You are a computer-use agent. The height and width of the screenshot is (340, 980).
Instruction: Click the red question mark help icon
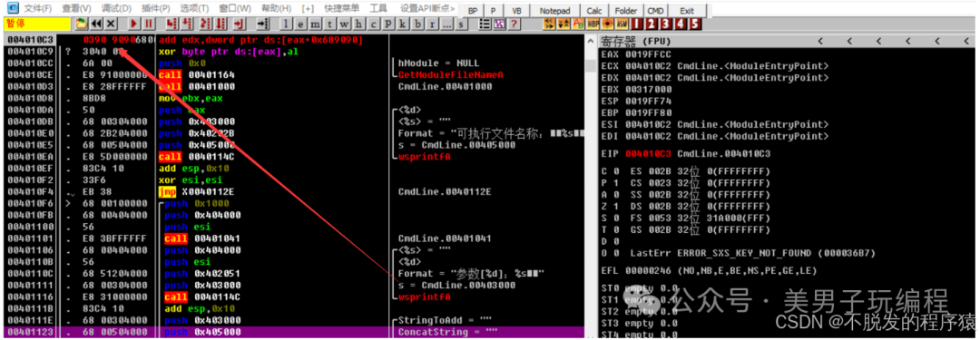(514, 24)
